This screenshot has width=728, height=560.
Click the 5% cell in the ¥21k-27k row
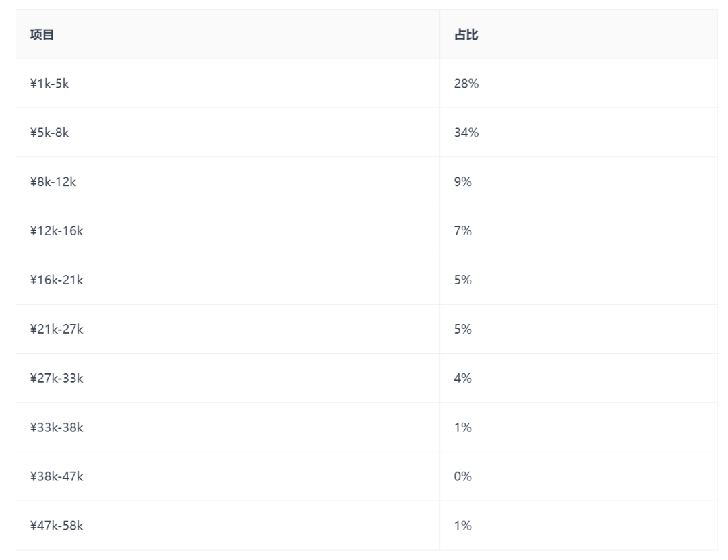click(463, 330)
